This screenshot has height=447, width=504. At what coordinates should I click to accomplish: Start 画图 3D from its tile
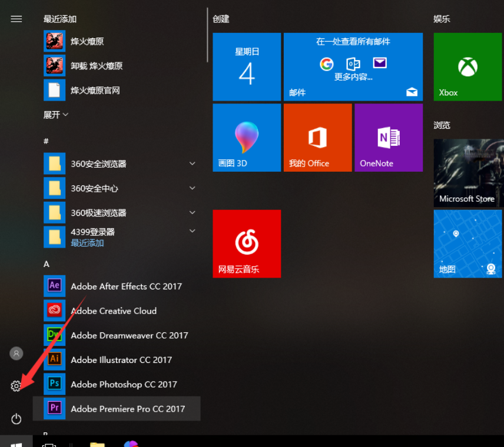pyautogui.click(x=246, y=137)
